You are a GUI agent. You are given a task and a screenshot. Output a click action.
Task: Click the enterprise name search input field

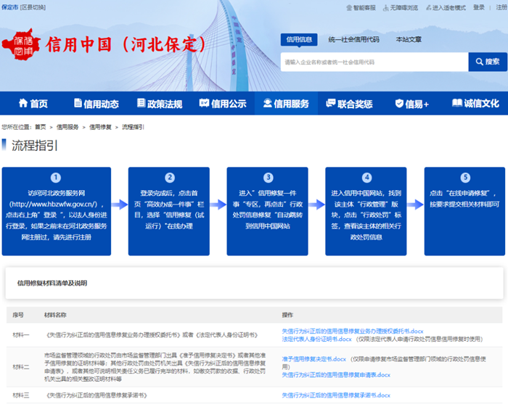click(x=374, y=62)
